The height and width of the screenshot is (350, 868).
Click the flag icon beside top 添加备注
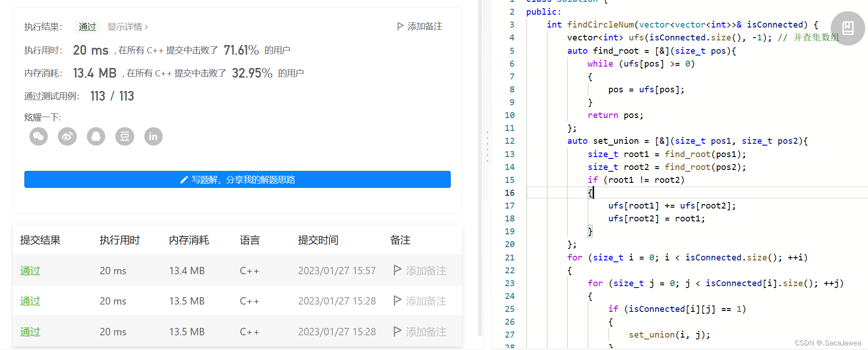[x=400, y=27]
